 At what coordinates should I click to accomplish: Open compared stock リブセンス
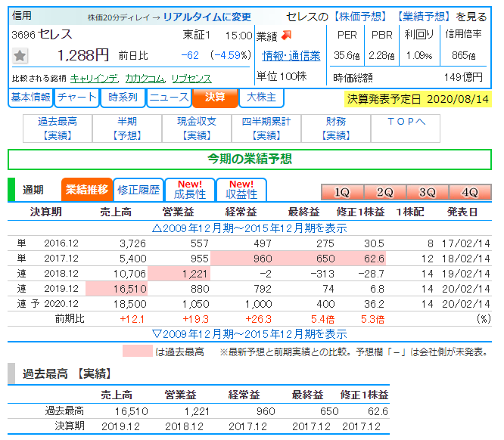point(191,79)
